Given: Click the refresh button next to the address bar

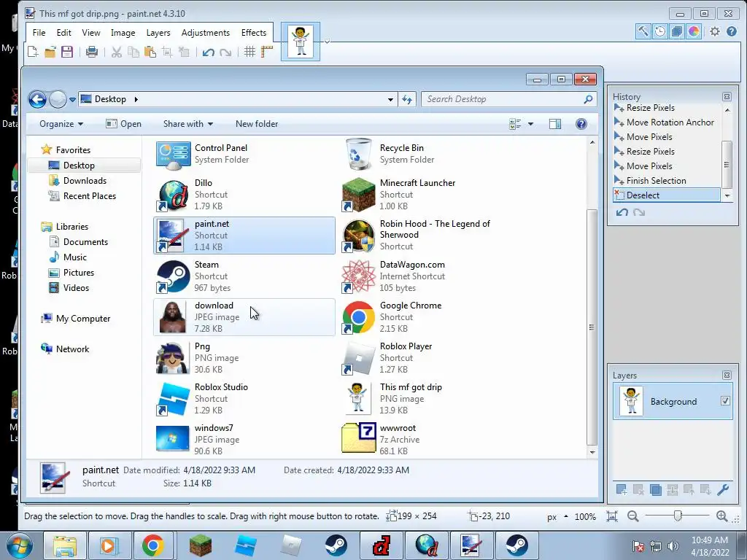Looking at the screenshot, I should click(x=407, y=99).
